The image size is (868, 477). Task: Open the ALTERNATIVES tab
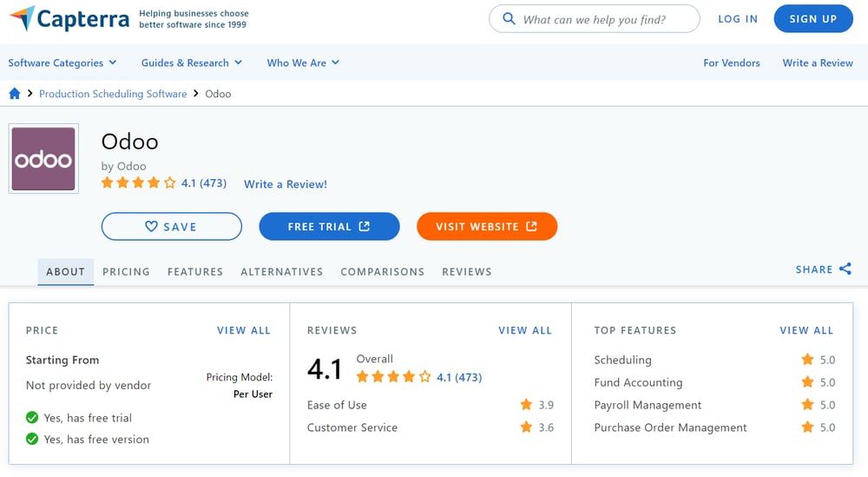click(x=281, y=272)
